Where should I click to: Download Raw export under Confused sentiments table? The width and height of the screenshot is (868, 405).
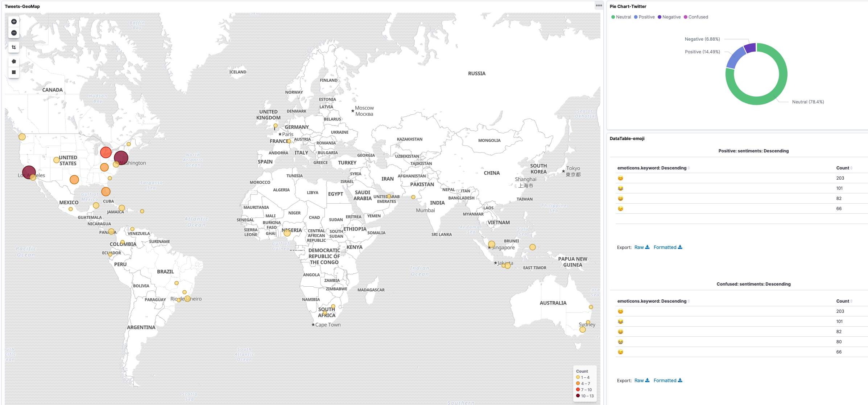pyautogui.click(x=641, y=380)
